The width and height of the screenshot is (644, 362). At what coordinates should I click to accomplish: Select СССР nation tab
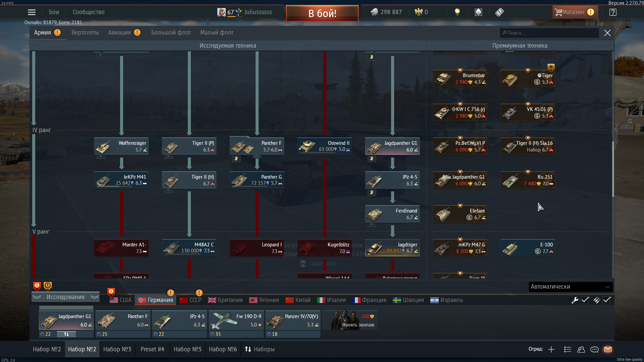pos(191,300)
